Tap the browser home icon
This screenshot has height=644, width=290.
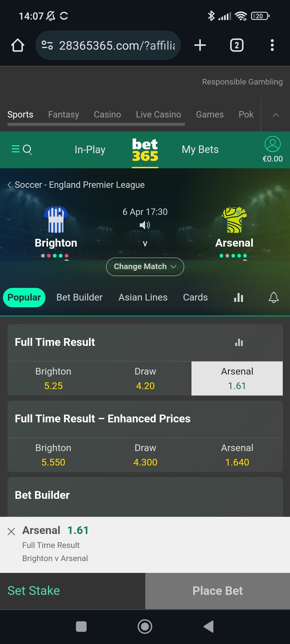pyautogui.click(x=18, y=45)
